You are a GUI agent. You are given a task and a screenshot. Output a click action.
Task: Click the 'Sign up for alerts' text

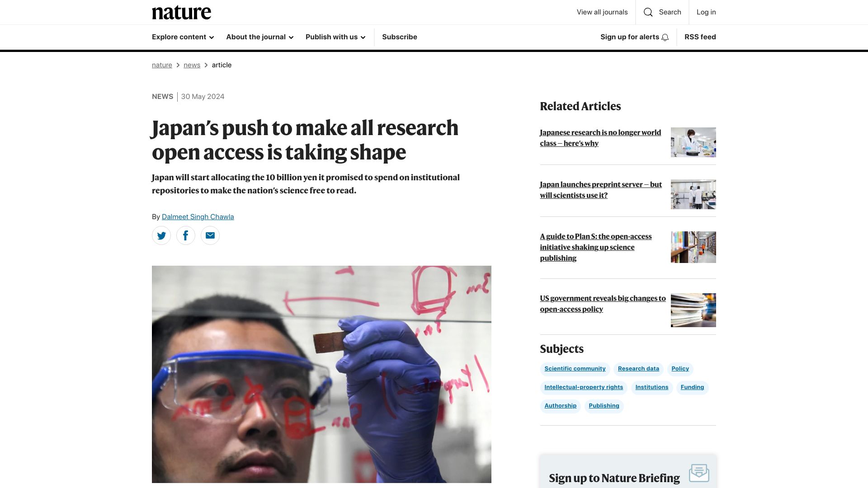pyautogui.click(x=630, y=37)
